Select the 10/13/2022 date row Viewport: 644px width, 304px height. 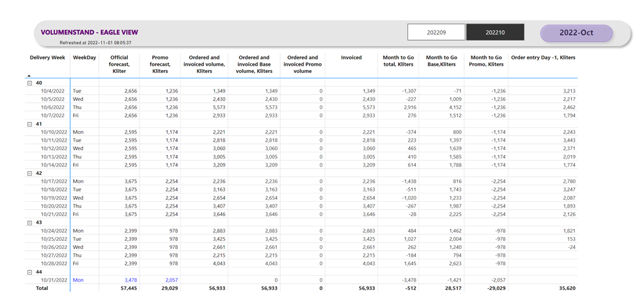click(302, 156)
